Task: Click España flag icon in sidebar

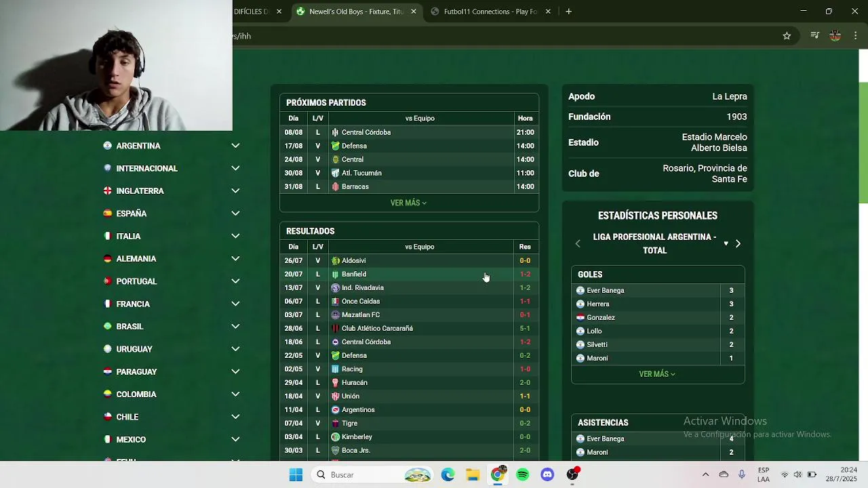Action: (107, 213)
